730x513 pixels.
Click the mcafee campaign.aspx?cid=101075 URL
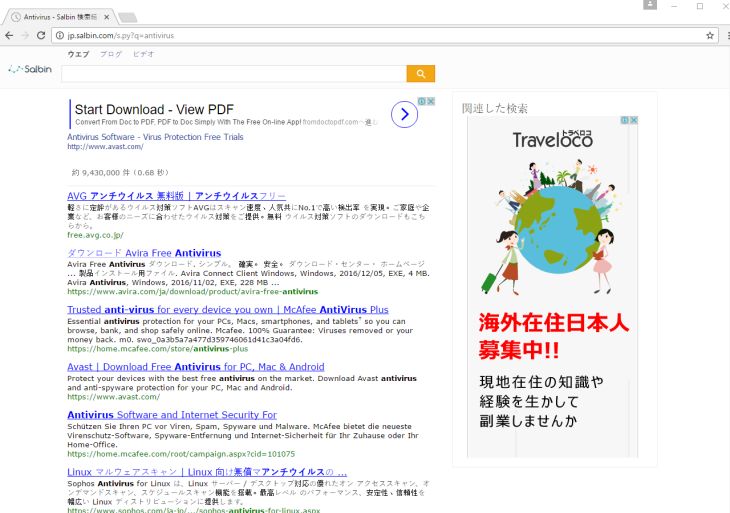pyautogui.click(x=181, y=454)
